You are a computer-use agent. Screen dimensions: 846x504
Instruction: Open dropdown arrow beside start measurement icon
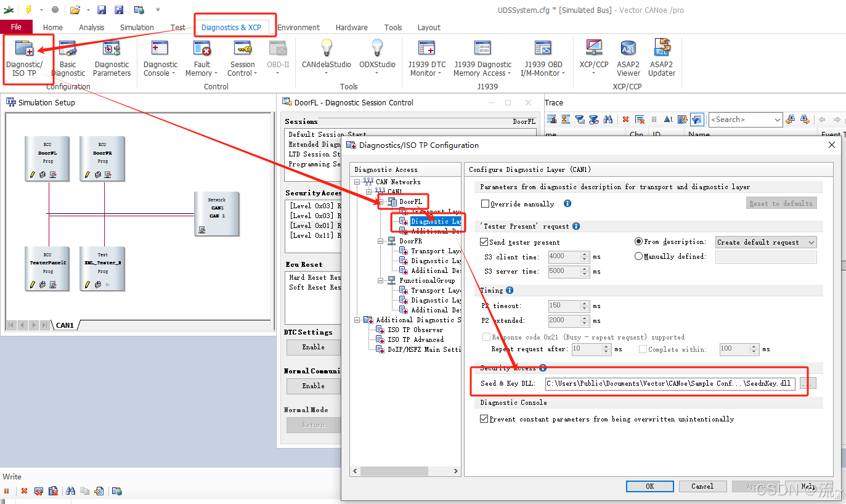[x=41, y=10]
